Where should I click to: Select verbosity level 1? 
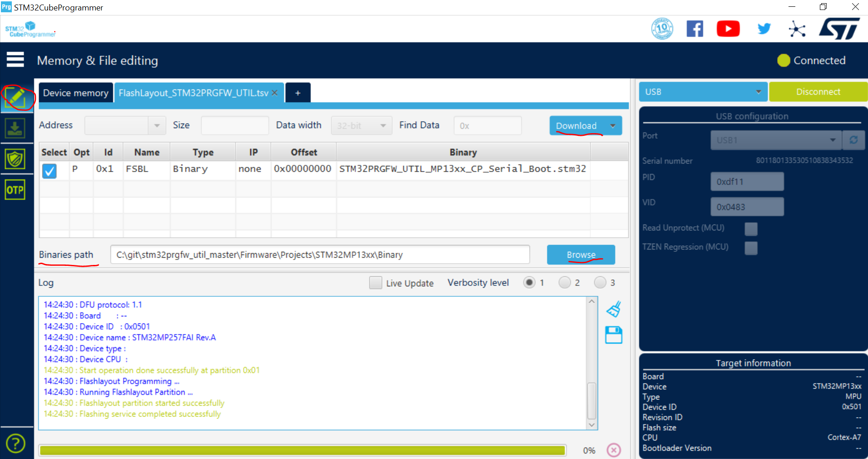[x=529, y=283]
